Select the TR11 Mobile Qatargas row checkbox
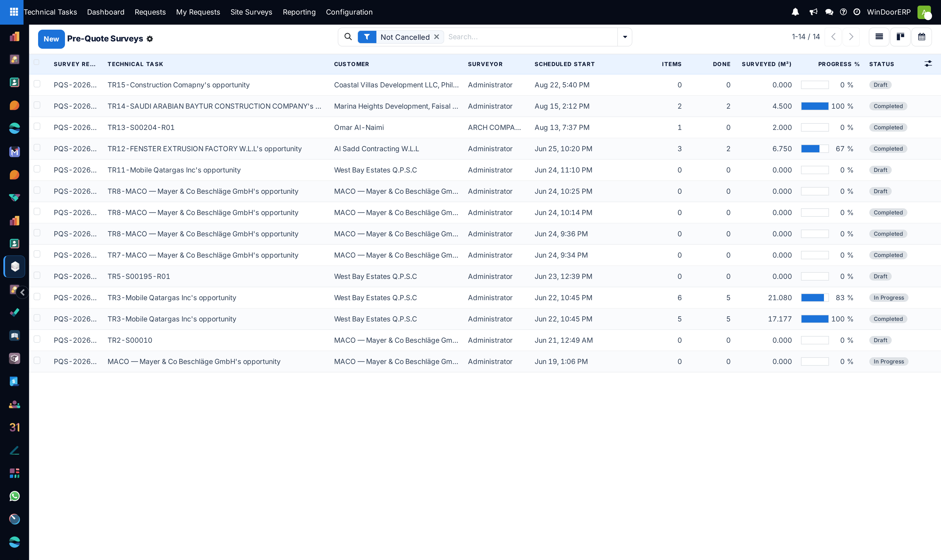Screen dimensions: 941x560 click(37, 169)
